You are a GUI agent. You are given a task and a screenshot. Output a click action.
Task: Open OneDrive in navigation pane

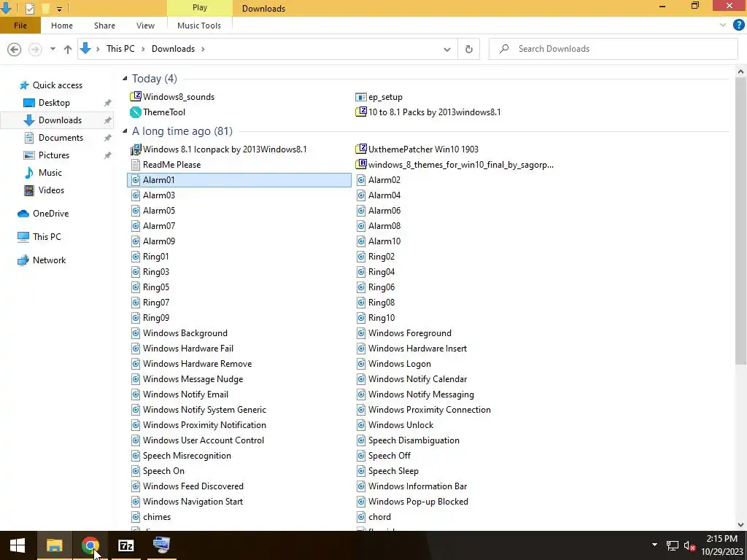50,214
